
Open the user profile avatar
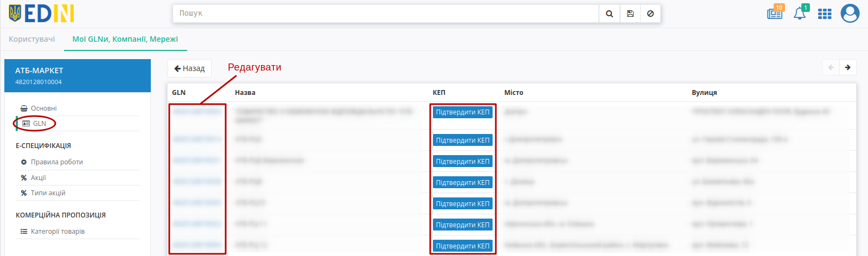pos(850,13)
